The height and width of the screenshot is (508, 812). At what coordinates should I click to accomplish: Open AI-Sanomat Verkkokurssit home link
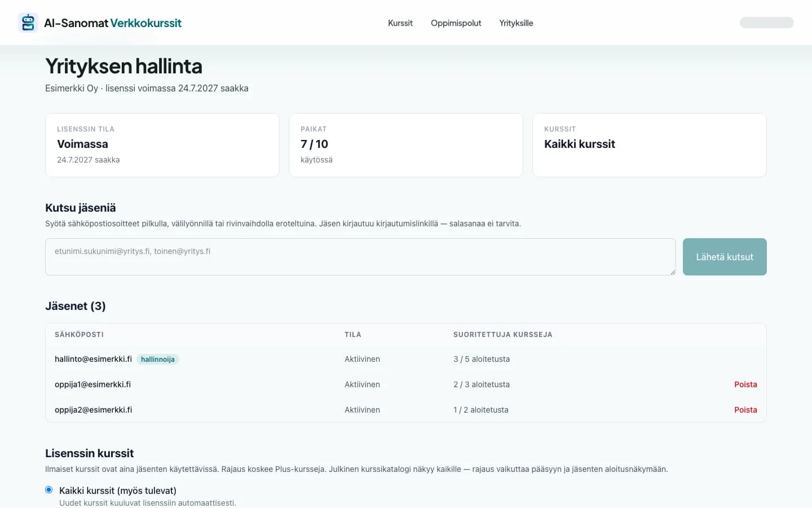100,23
